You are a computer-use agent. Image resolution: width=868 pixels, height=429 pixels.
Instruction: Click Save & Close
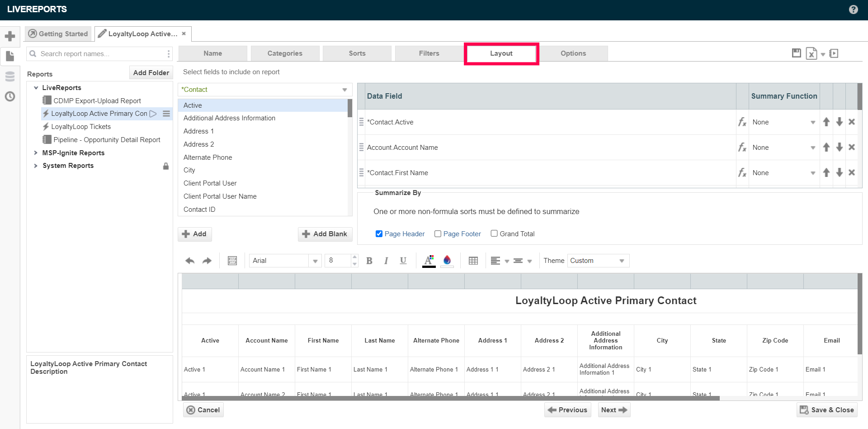click(x=827, y=410)
